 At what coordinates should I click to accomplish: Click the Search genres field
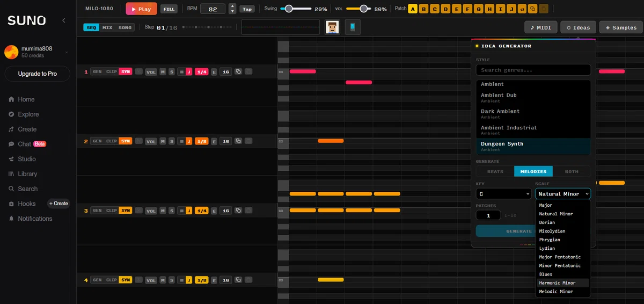point(533,70)
